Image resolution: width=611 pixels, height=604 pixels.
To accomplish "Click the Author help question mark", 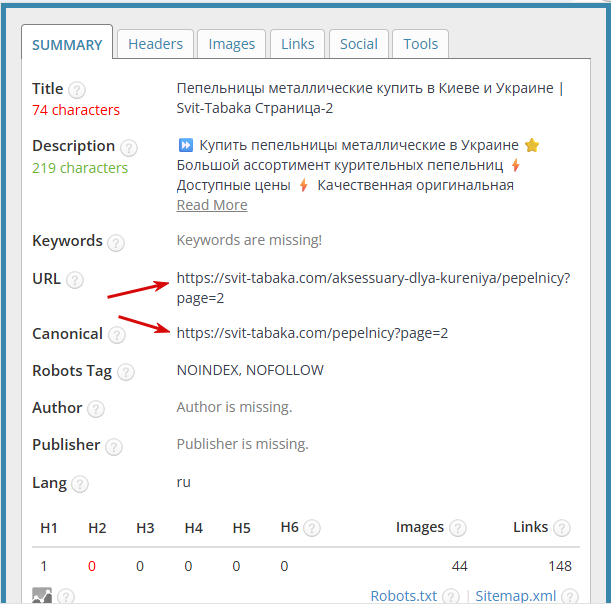I will point(95,409).
